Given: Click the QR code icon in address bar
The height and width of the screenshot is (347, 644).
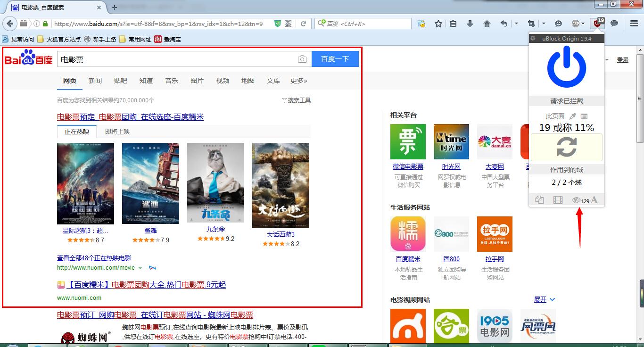Looking at the screenshot, I should [289, 24].
